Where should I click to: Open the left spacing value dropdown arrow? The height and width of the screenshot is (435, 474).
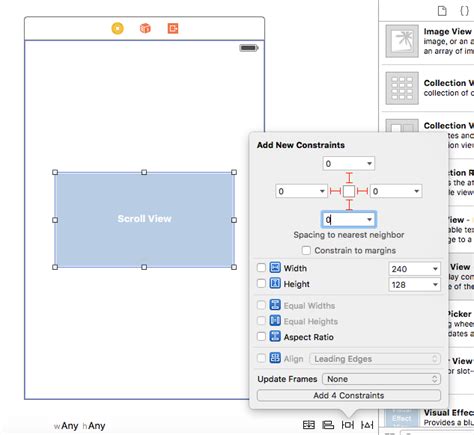tap(322, 191)
